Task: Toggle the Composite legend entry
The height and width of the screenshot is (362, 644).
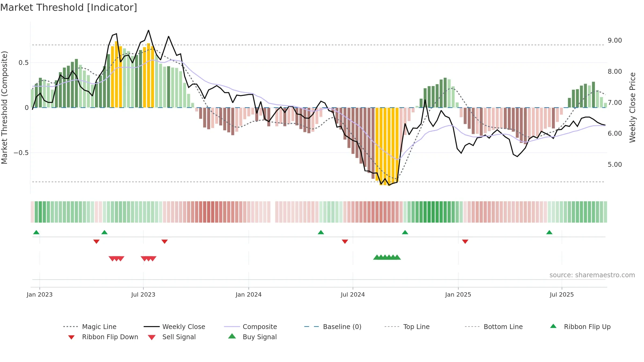Action: [x=250, y=327]
